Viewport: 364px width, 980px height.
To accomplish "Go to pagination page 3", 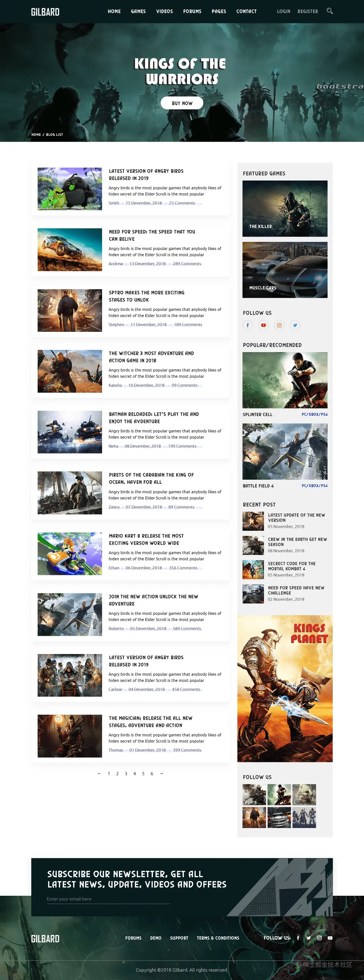I will (126, 773).
